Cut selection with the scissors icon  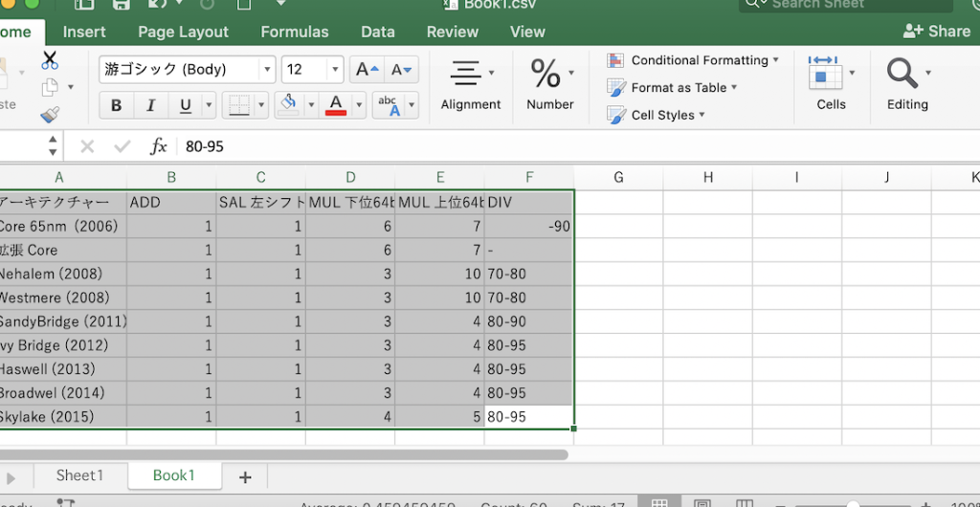click(50, 61)
